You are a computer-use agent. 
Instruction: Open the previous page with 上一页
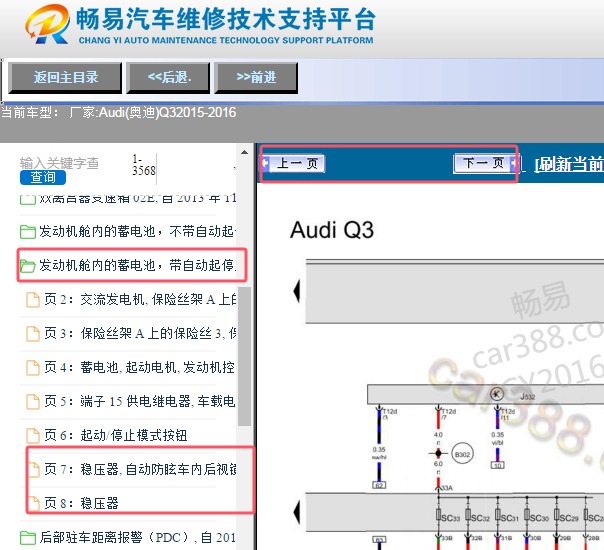pyautogui.click(x=294, y=164)
